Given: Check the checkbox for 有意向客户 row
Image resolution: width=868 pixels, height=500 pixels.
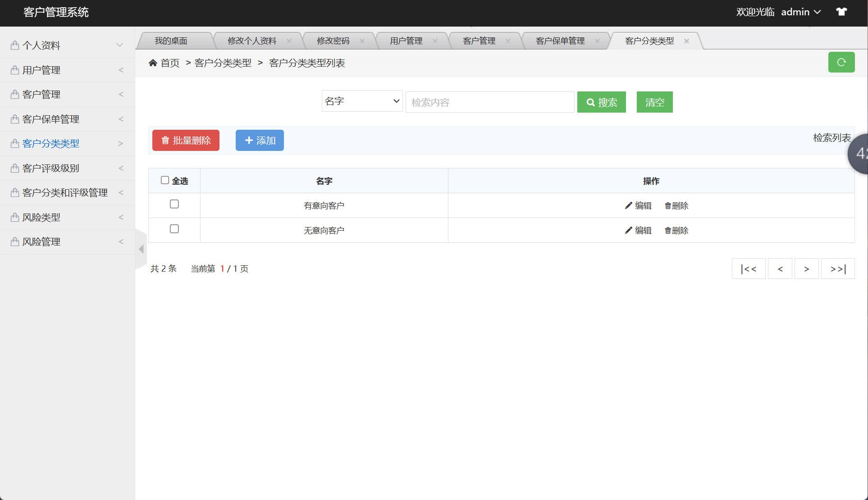Looking at the screenshot, I should point(174,204).
